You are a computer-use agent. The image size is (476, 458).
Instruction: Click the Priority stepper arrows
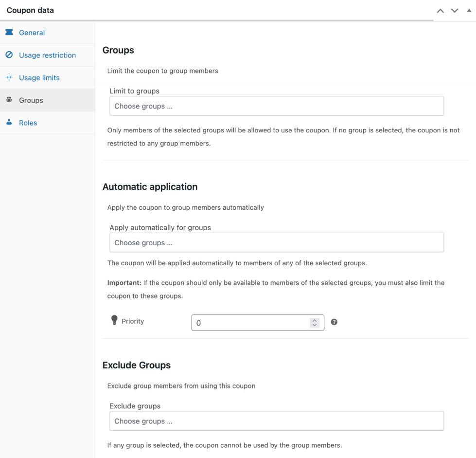tap(315, 323)
